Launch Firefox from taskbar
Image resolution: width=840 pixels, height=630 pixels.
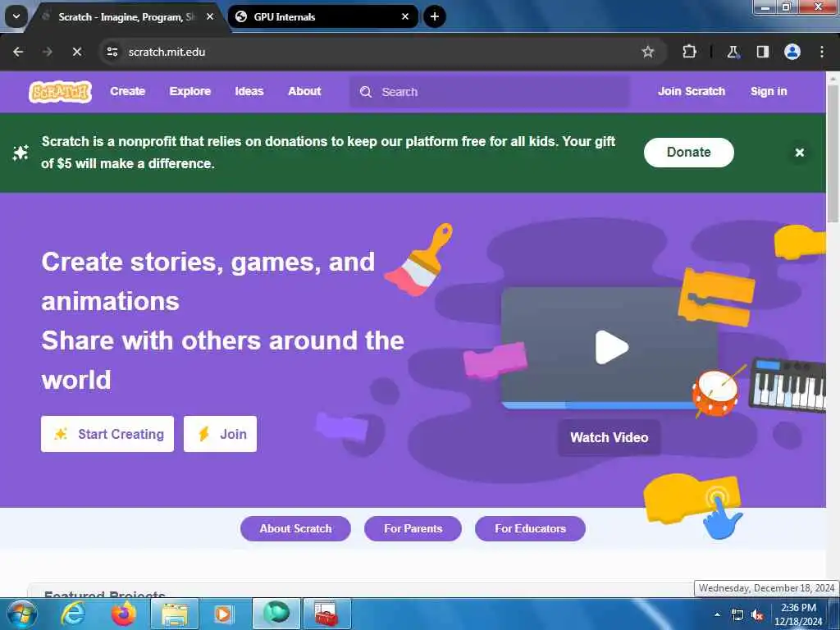click(124, 614)
